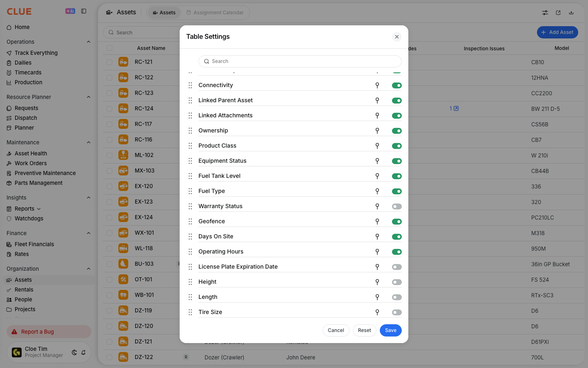
Task: Toggle dark mode moon icon
Action: pyautogui.click(x=74, y=352)
